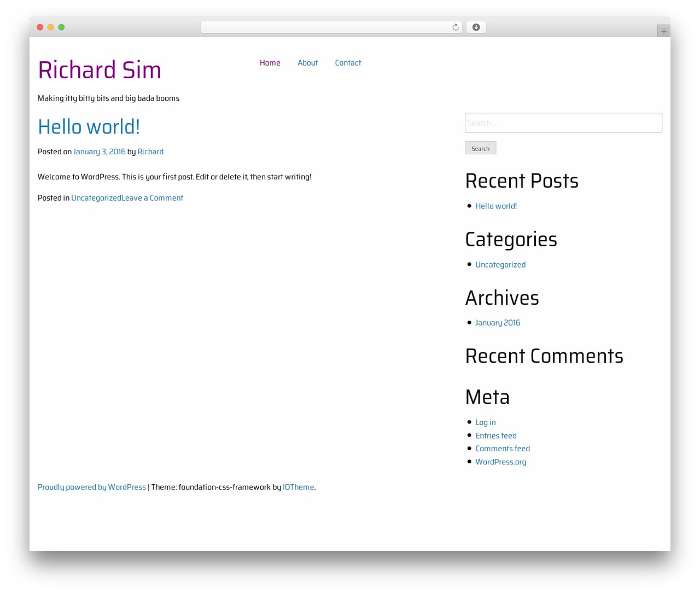The height and width of the screenshot is (593, 700).
Task: Click the Recent Comments heading
Action: pos(544,356)
